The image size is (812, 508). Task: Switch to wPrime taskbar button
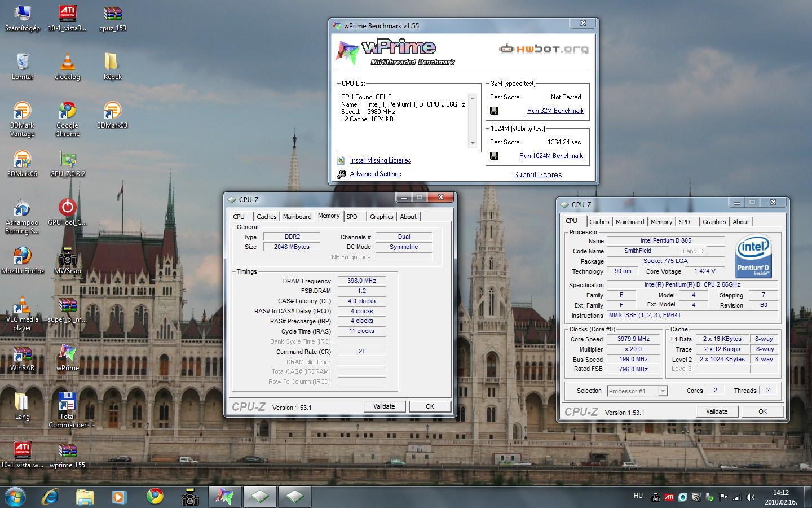click(224, 497)
